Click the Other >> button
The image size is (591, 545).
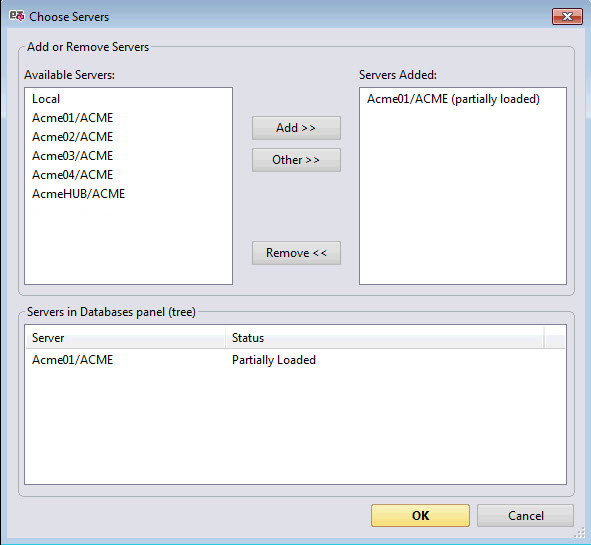coord(296,160)
